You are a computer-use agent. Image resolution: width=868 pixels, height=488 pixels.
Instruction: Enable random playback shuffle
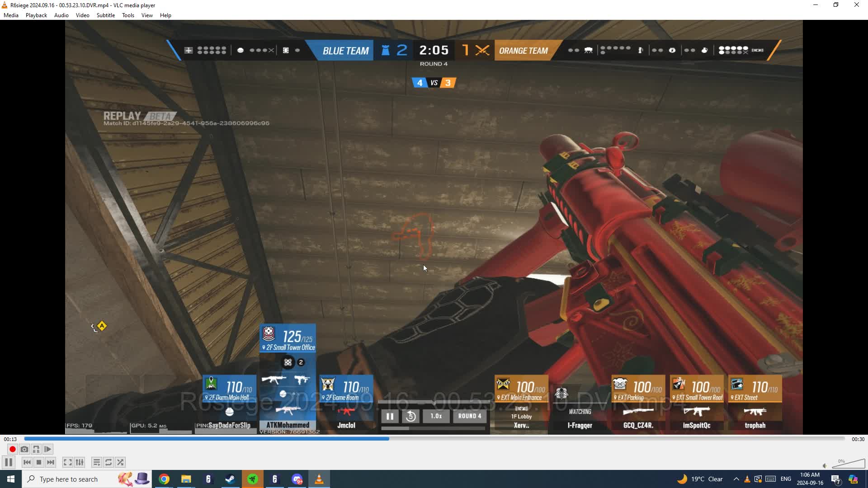point(120,462)
